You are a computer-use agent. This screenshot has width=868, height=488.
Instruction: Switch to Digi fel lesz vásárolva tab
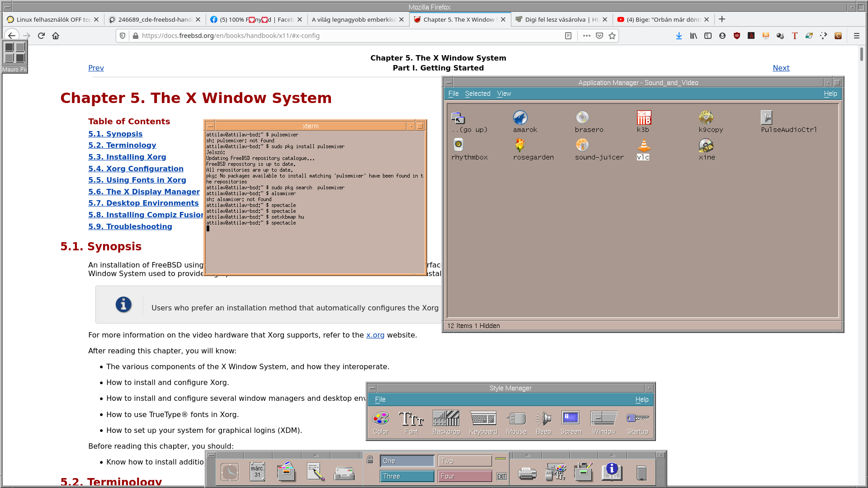[562, 19]
